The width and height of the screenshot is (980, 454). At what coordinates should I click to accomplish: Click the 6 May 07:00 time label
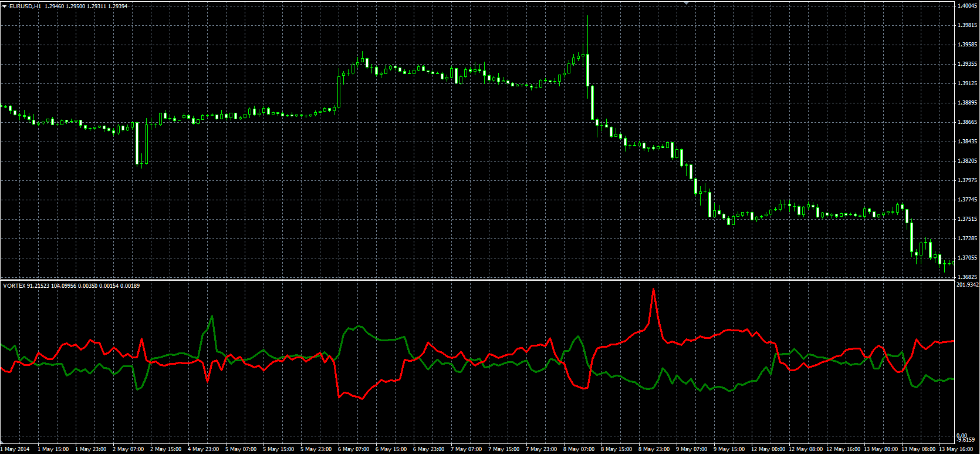coord(354,449)
